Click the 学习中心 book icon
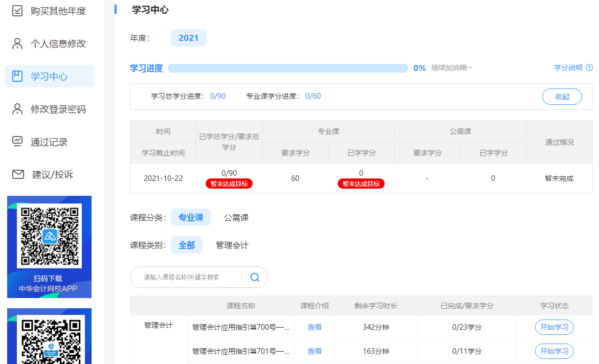599x364 pixels. coord(17,76)
